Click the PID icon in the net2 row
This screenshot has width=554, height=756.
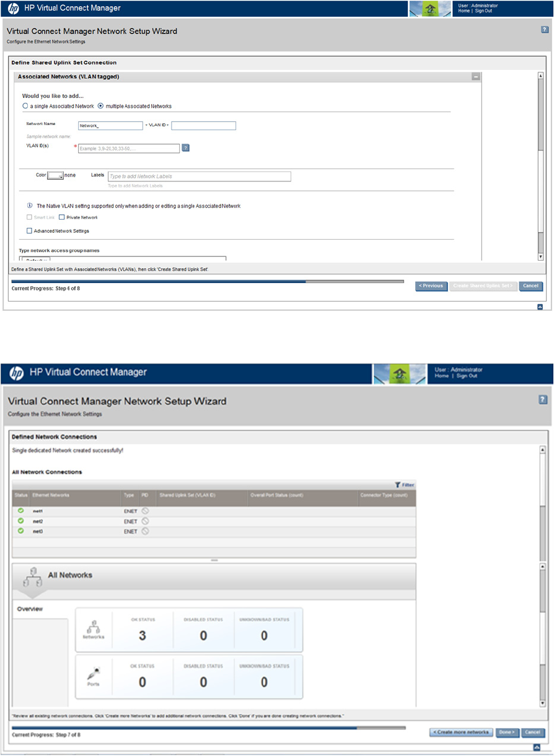tap(145, 521)
